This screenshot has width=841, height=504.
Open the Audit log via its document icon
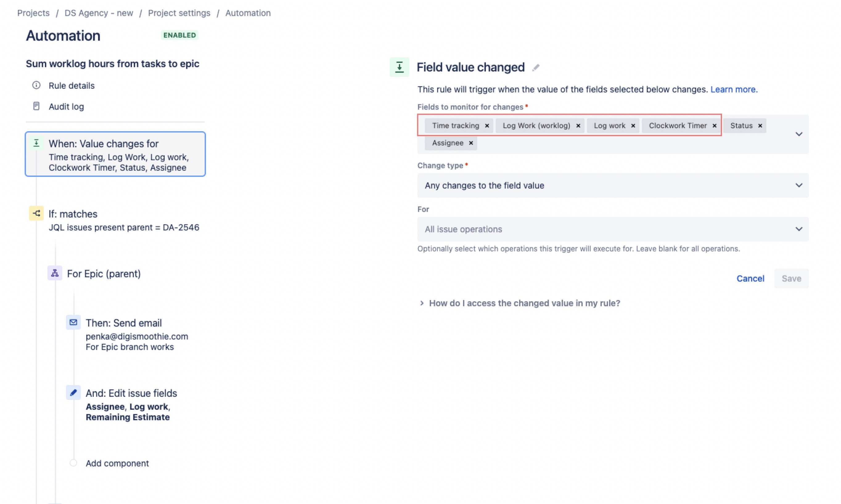tap(36, 106)
